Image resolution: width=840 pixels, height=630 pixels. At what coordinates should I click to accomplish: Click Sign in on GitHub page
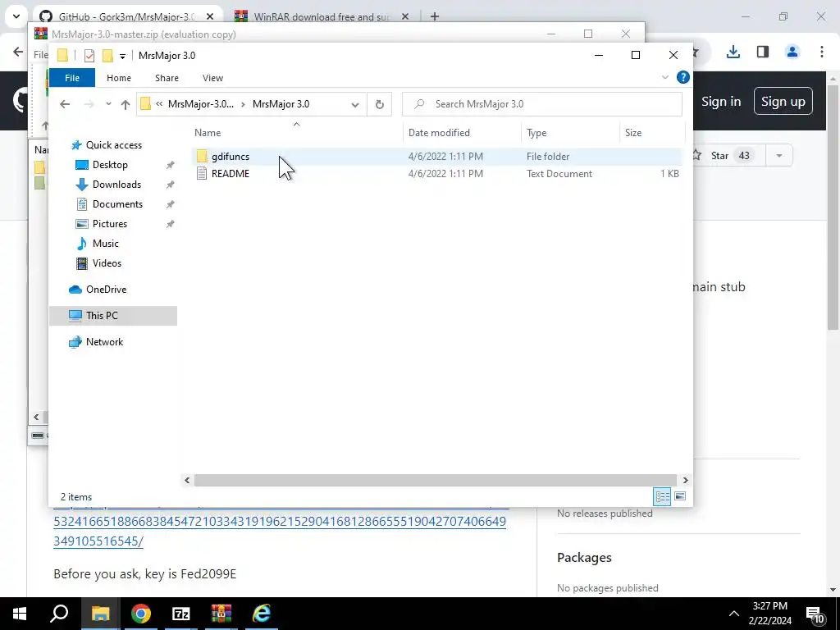(x=721, y=101)
